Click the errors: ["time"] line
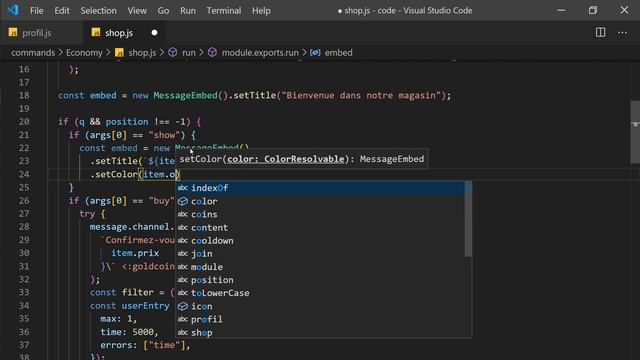Screen dimensions: 640x360 (x=145, y=345)
